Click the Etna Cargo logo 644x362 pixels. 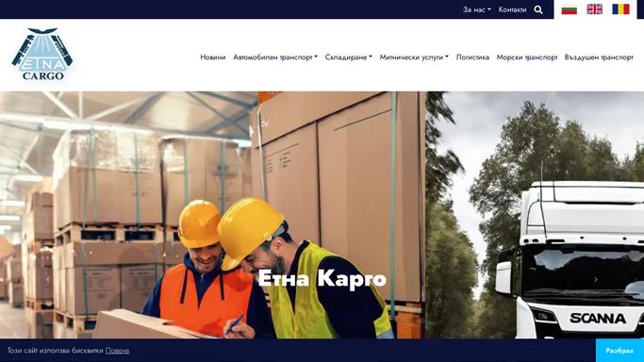point(42,54)
